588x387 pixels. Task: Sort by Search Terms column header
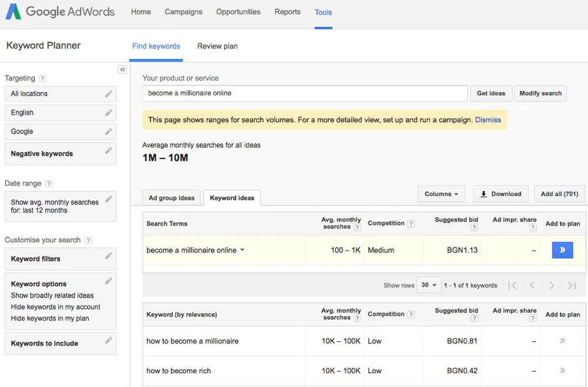pyautogui.click(x=167, y=224)
